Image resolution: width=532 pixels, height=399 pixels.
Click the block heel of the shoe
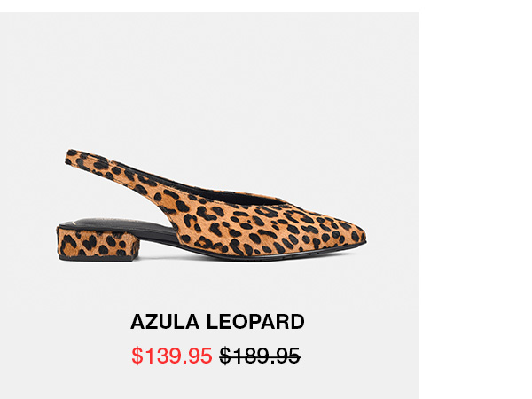pos(95,243)
